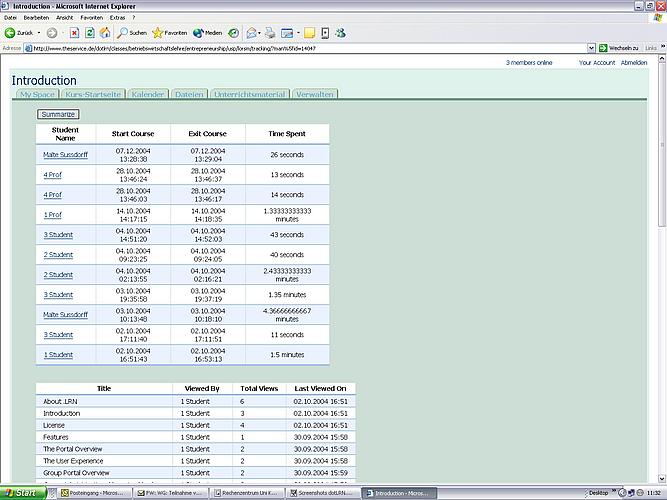Open the Extras menu
This screenshot has height=500, width=667.
(x=117, y=17)
